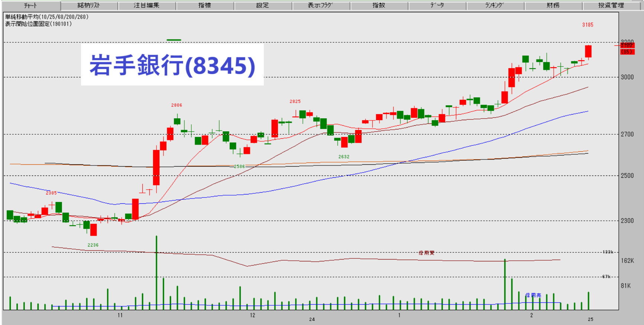Click the 2632 low price label
This screenshot has height=325, width=644.
click(x=344, y=157)
